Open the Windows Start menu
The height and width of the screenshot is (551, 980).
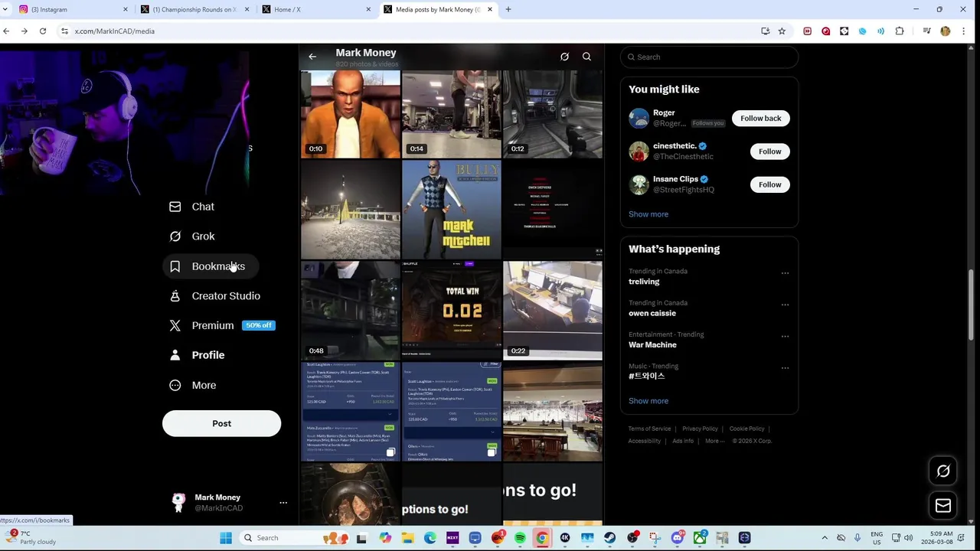pyautogui.click(x=226, y=538)
